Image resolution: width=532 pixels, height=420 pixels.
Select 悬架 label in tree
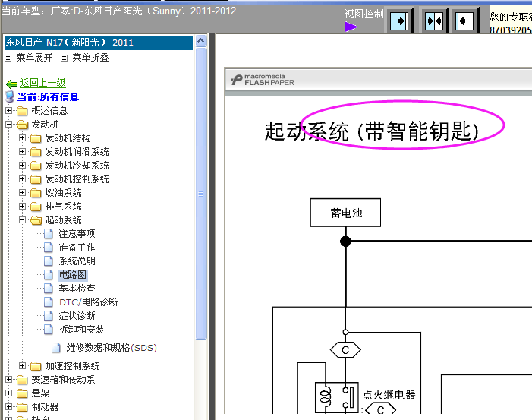click(x=40, y=393)
